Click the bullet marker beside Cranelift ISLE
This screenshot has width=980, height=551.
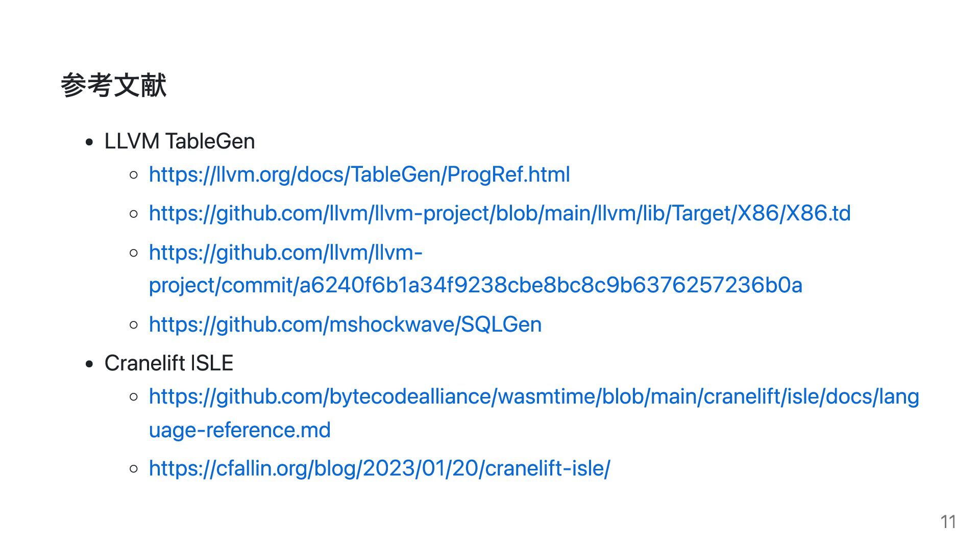[x=90, y=364]
